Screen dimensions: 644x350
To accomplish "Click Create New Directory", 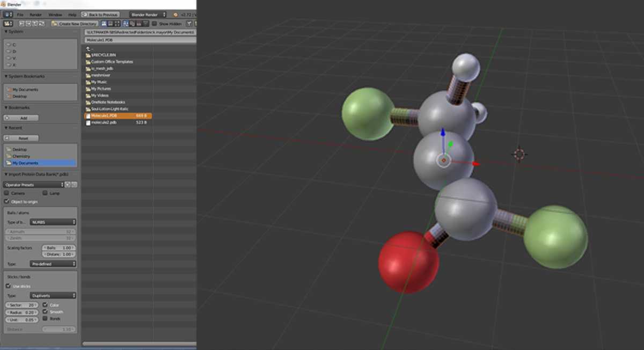I will (75, 24).
